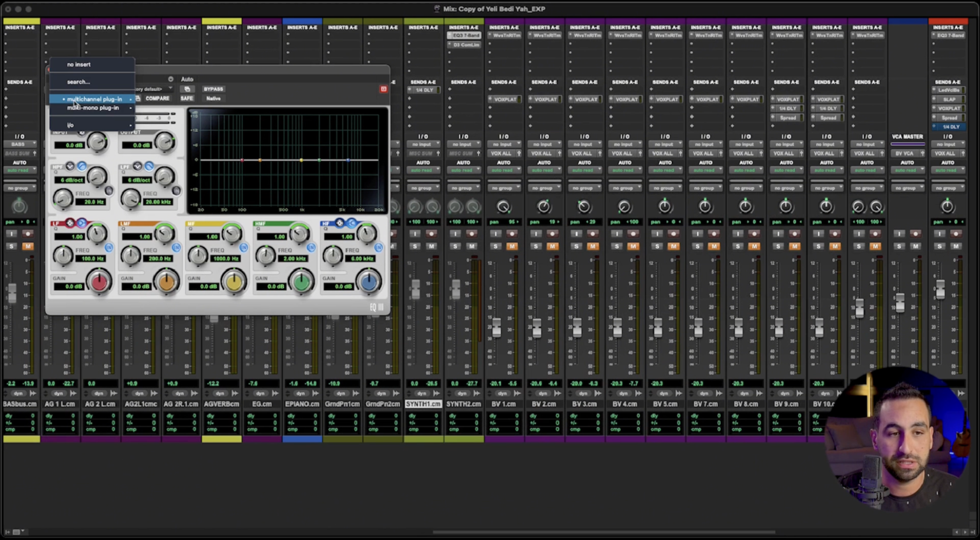Click the VOXPLAT send on BV 3 track
Image resolution: width=980 pixels, height=540 pixels.
[x=584, y=99]
